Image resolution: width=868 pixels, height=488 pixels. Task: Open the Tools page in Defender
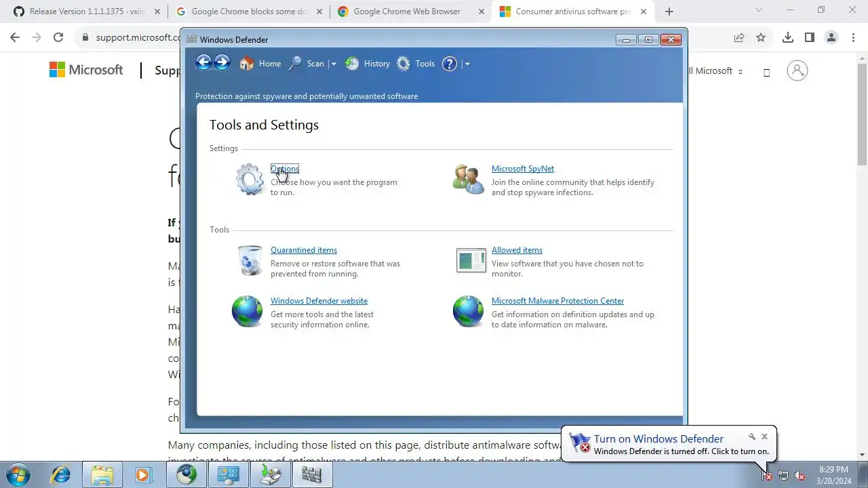pos(416,64)
